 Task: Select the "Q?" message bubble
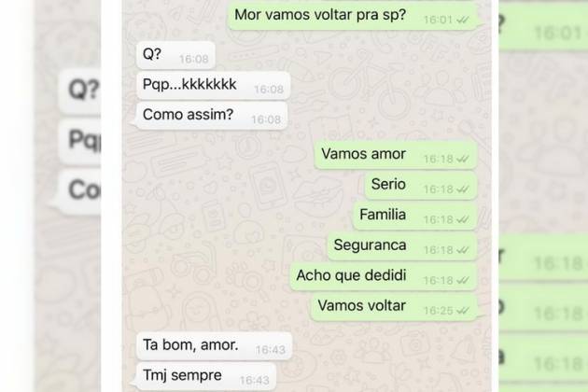[175, 55]
